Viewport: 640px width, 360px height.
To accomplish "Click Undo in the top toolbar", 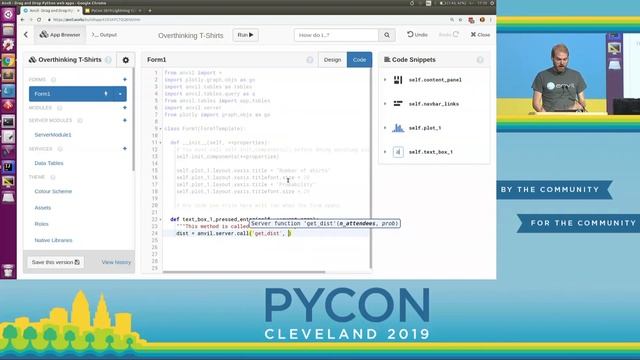I will 417,35.
